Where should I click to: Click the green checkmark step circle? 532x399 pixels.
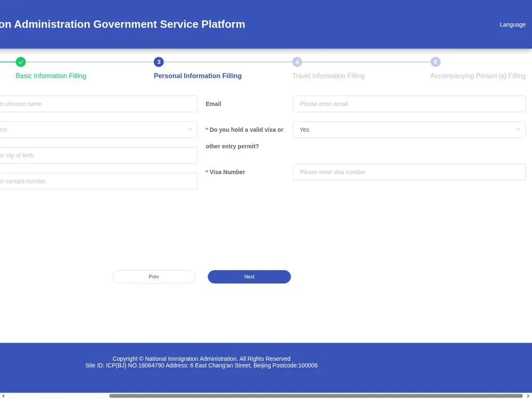pos(21,62)
